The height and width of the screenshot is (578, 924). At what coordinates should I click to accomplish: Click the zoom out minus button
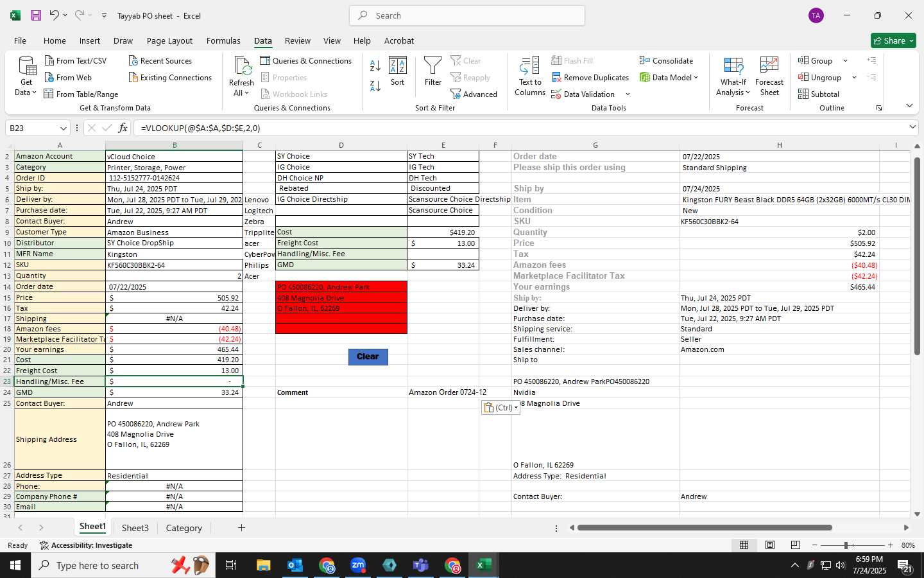click(x=814, y=545)
